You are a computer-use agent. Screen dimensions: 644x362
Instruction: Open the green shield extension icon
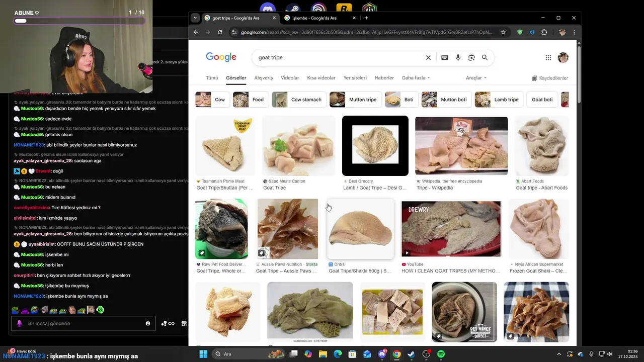click(x=520, y=32)
